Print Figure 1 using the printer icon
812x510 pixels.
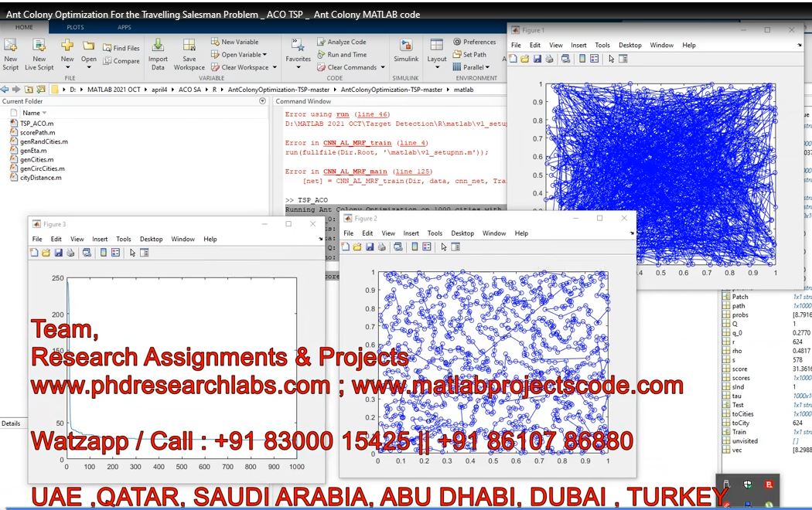[x=549, y=59]
